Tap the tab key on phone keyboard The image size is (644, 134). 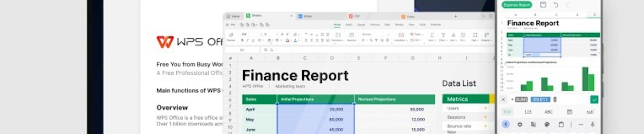(590, 112)
